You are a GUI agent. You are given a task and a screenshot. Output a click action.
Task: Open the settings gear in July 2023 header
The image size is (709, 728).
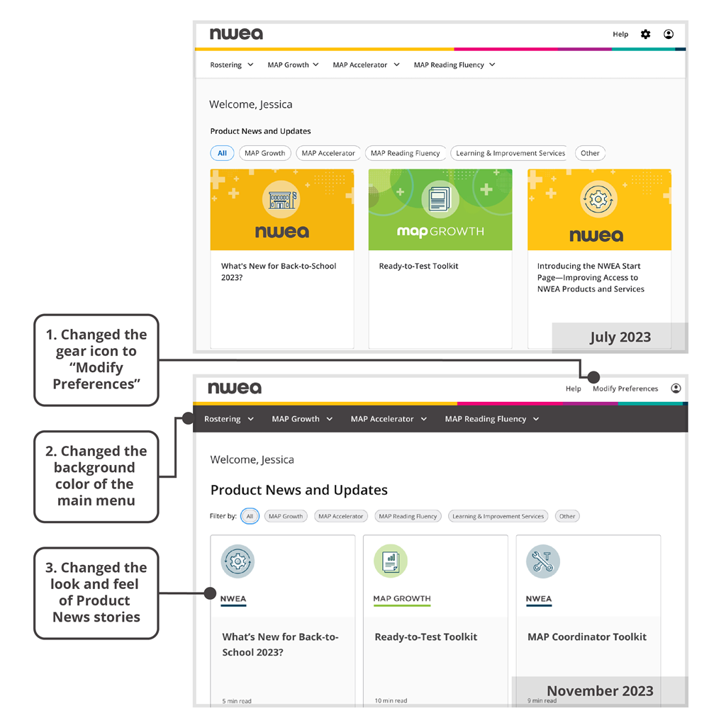point(645,34)
